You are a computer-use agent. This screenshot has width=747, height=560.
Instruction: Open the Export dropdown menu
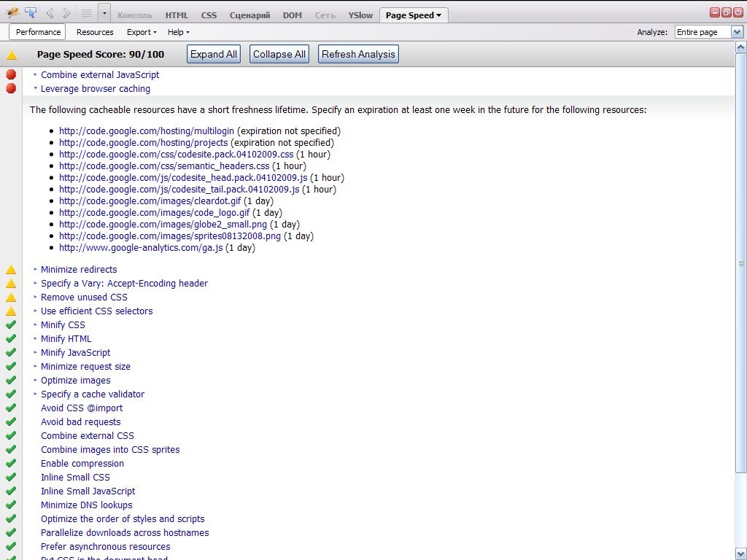coord(142,32)
